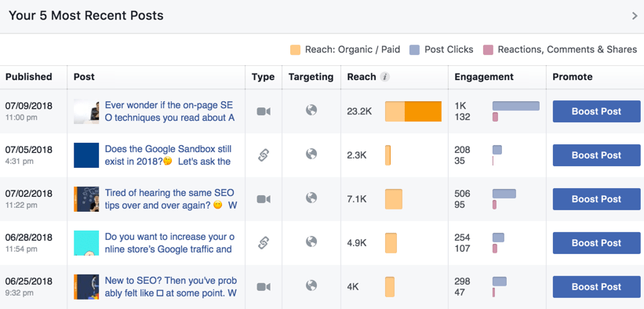Boost the 07/09/2018 post
Screen dimensions: 644x309
coord(596,111)
